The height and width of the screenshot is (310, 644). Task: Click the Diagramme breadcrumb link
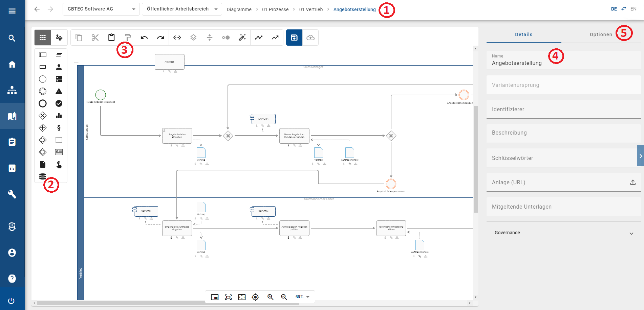(x=239, y=9)
